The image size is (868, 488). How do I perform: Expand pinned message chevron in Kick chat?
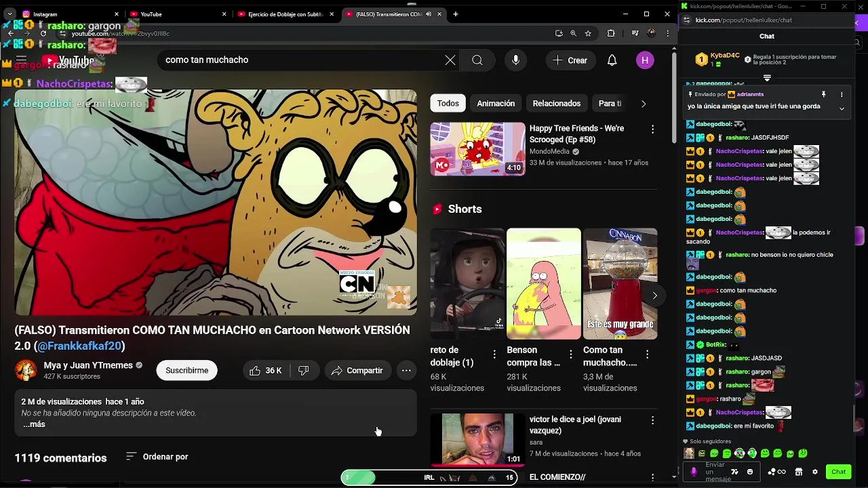click(842, 108)
